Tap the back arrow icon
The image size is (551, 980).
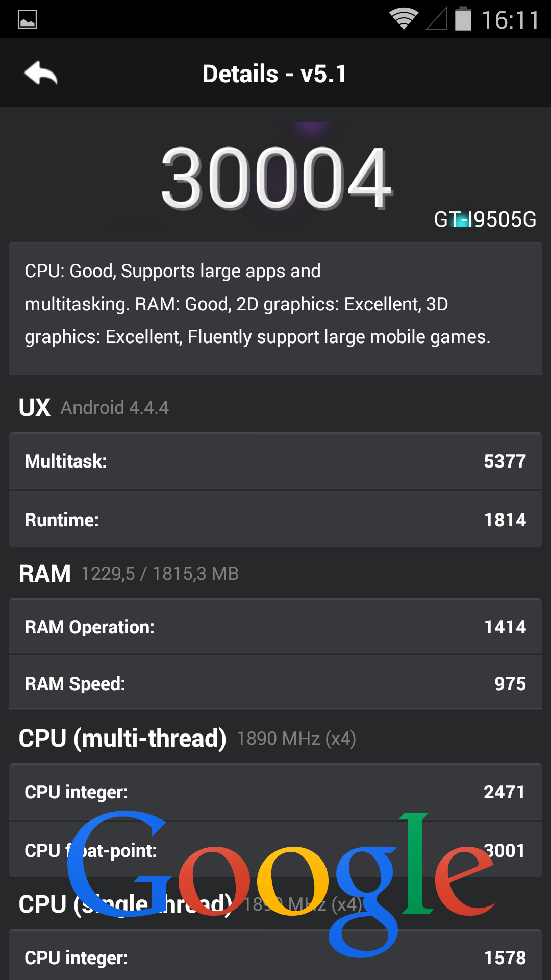pyautogui.click(x=41, y=73)
